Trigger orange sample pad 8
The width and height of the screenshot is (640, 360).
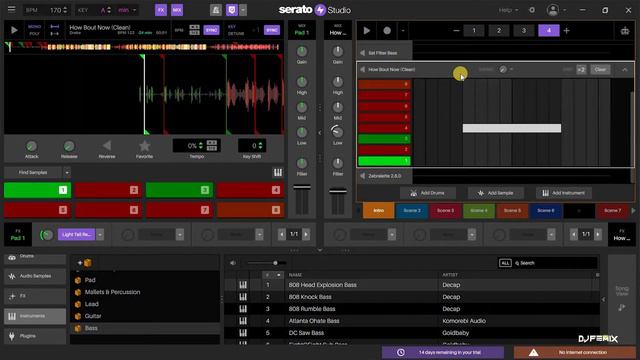[x=250, y=210]
